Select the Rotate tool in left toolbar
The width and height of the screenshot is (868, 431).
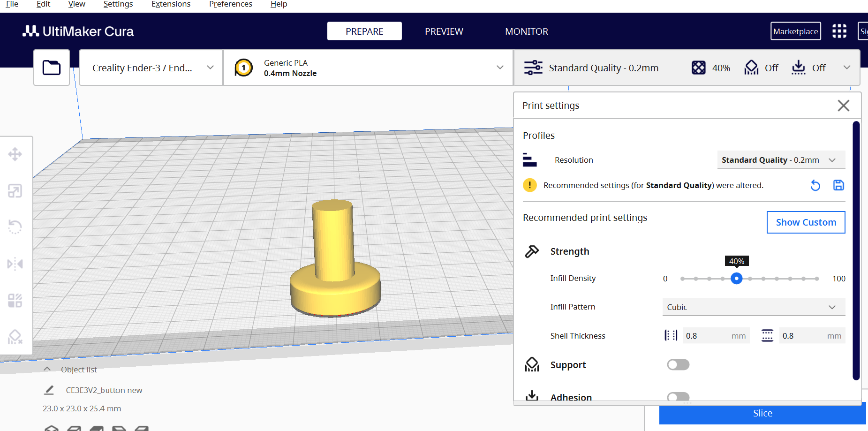coord(15,227)
